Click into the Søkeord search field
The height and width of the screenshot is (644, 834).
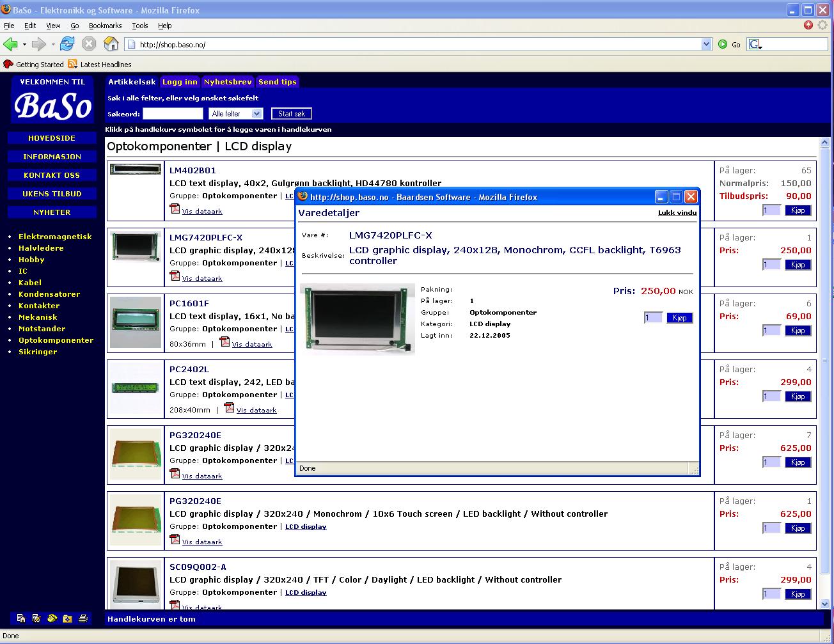(x=173, y=113)
